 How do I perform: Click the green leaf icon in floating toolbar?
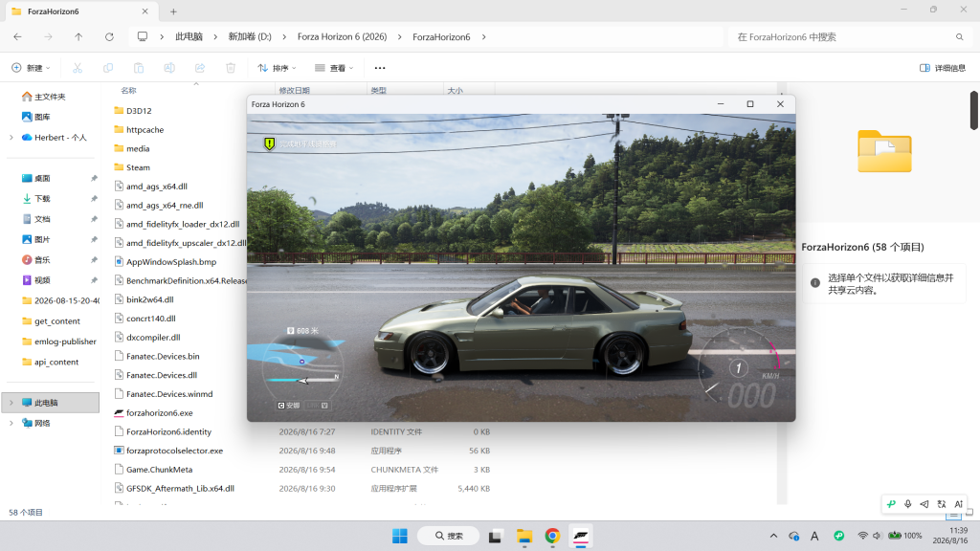(x=891, y=504)
